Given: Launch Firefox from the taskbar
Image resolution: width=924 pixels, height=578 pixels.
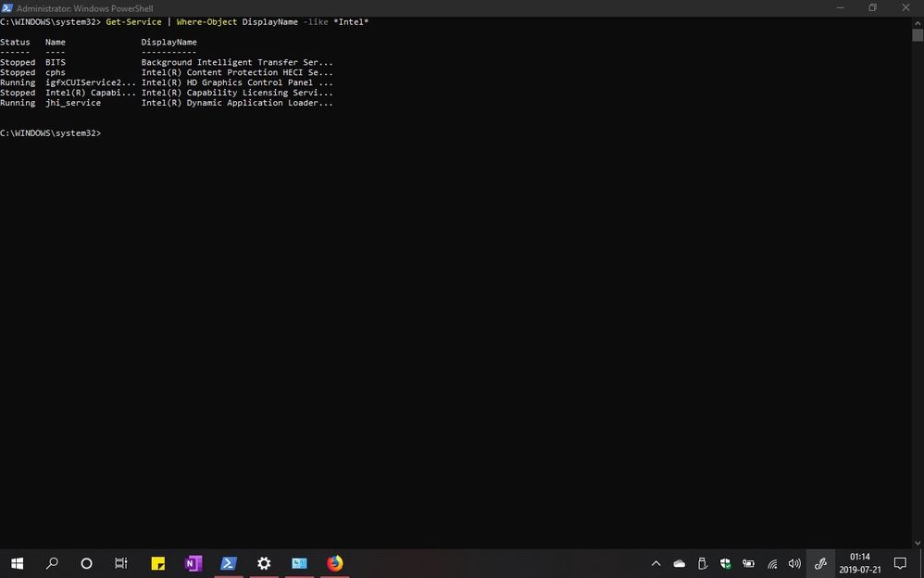Looking at the screenshot, I should pos(335,563).
